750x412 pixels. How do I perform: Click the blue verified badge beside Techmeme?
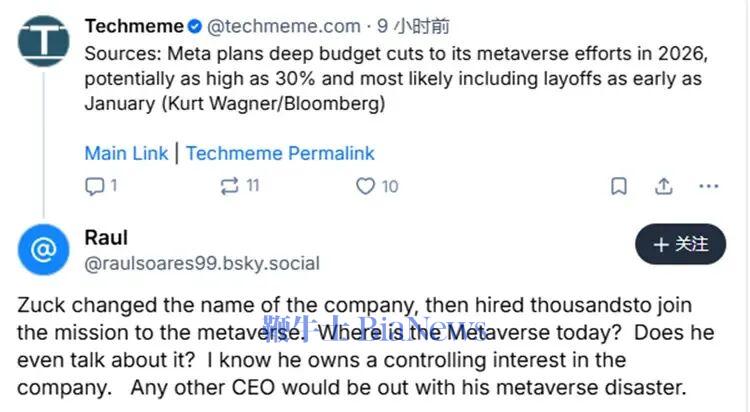[195, 27]
